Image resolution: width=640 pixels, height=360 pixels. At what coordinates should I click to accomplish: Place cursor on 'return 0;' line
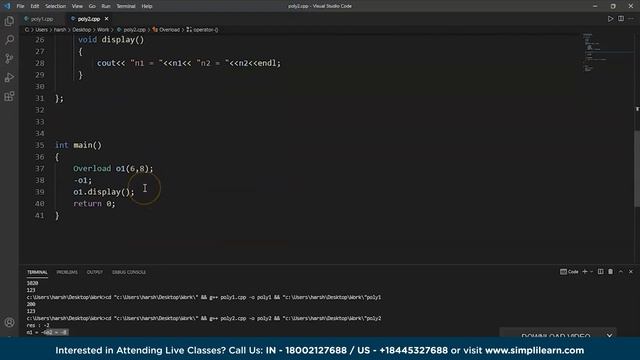(94, 204)
